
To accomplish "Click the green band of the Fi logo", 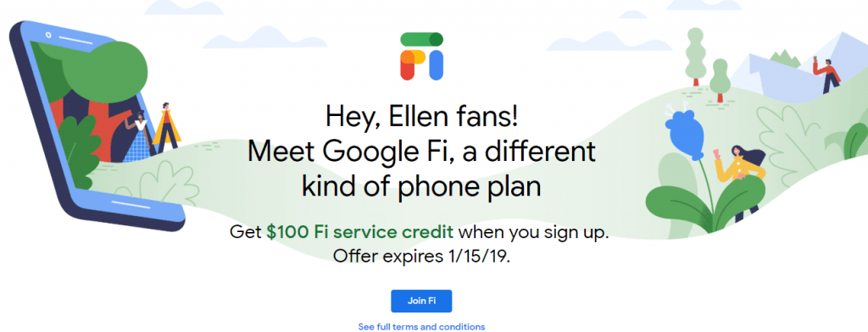I will [422, 39].
